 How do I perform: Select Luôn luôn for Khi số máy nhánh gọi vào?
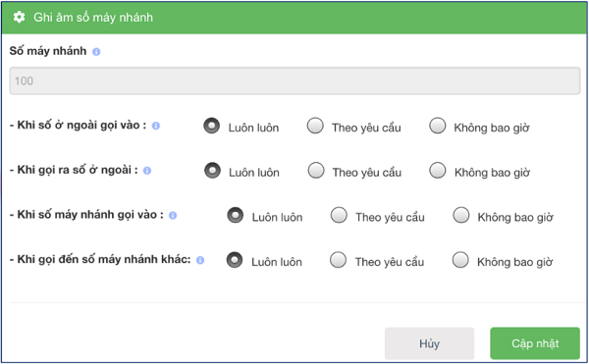(236, 216)
